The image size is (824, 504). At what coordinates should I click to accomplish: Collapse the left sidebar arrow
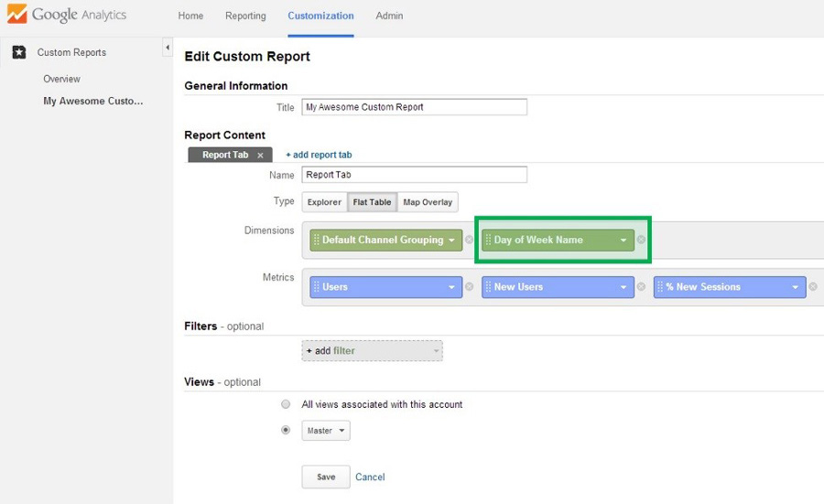pos(168,47)
